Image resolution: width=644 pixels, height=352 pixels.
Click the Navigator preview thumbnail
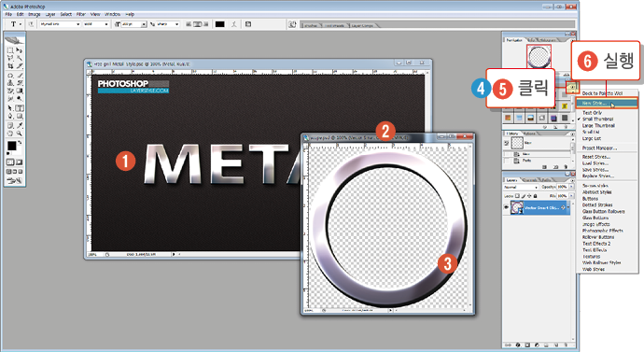[x=539, y=57]
